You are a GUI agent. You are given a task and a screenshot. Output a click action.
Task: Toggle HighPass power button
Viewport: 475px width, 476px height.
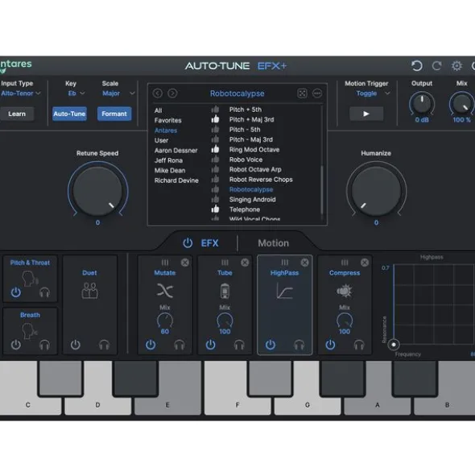[271, 345]
